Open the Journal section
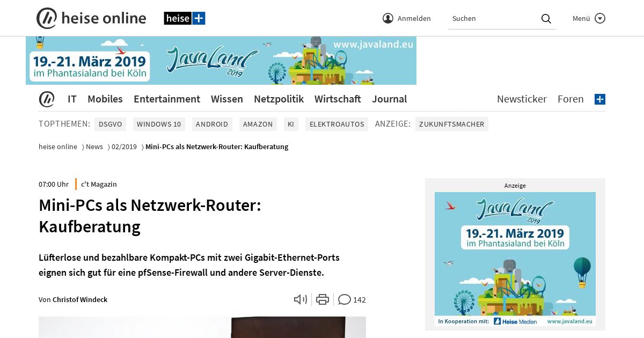 coord(390,99)
